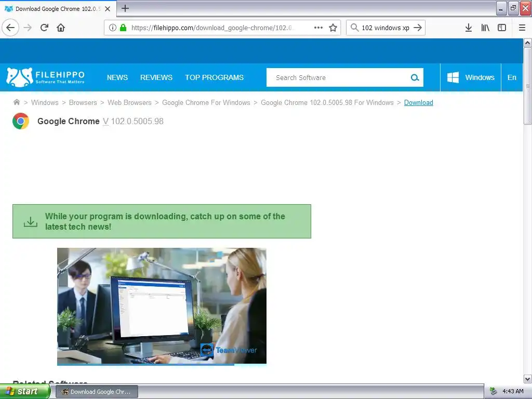Click the Forward navigation arrow
The image size is (532, 399).
pos(28,28)
